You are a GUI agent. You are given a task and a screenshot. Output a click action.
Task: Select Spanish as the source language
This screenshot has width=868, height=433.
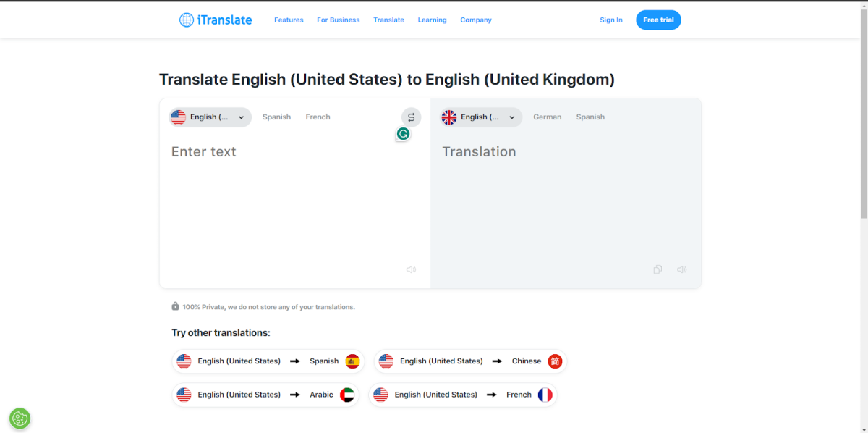(x=276, y=117)
